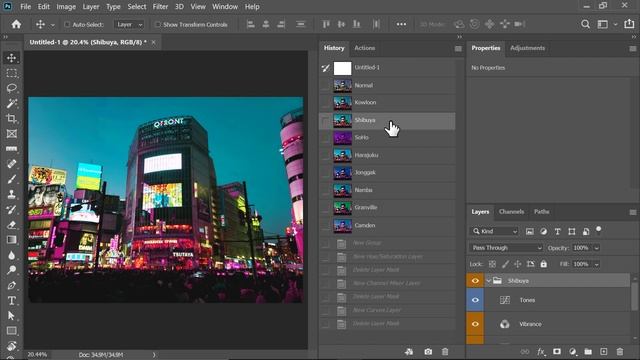This screenshot has height=360, width=640.
Task: Create new fill or adjustment layer
Action: 573,352
